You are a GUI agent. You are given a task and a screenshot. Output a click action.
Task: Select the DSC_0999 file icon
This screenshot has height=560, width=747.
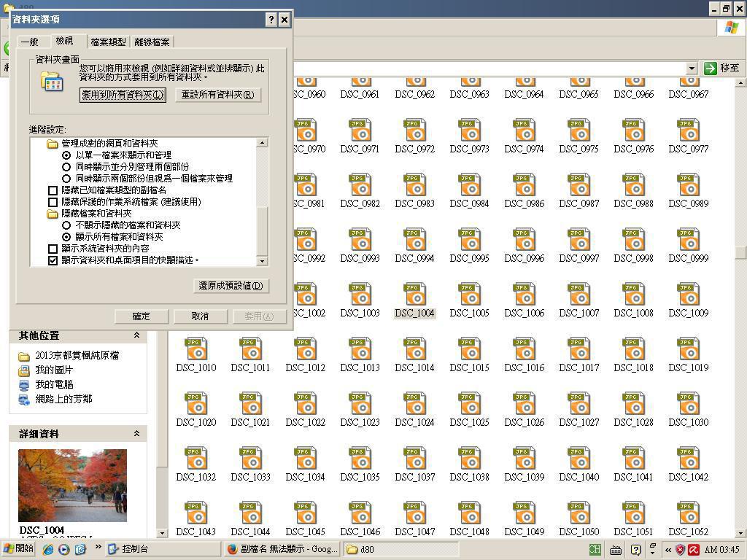point(689,240)
